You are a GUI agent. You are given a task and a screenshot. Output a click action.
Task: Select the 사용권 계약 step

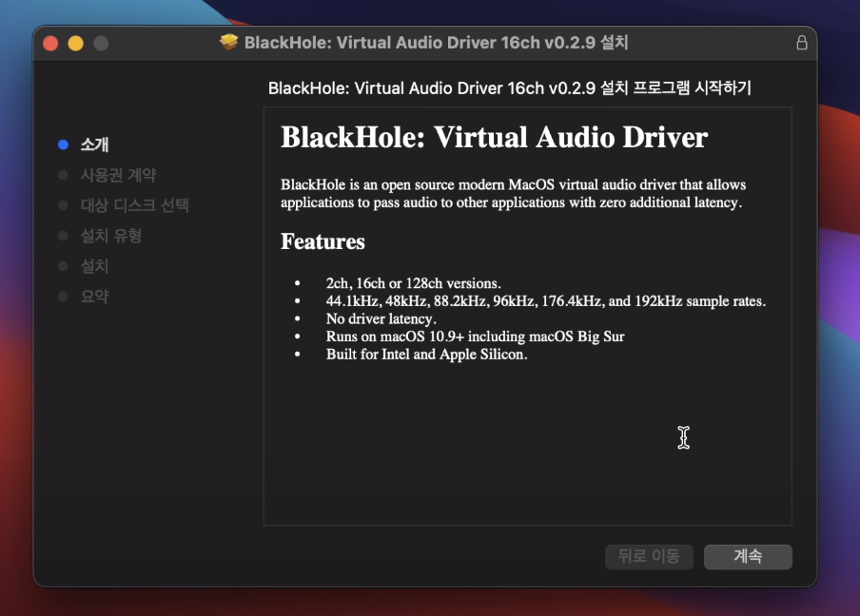[119, 175]
